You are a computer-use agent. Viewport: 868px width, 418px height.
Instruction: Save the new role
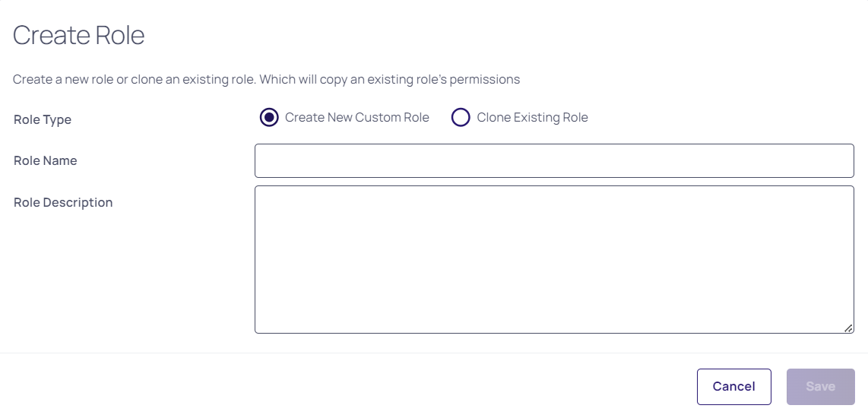(820, 387)
